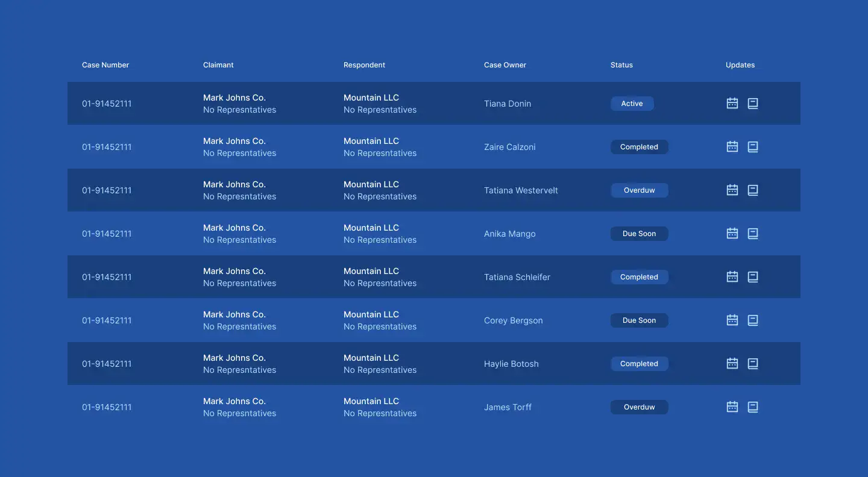This screenshot has width=868, height=477.
Task: Open the book icon in Anika Mango's row
Action: point(753,233)
